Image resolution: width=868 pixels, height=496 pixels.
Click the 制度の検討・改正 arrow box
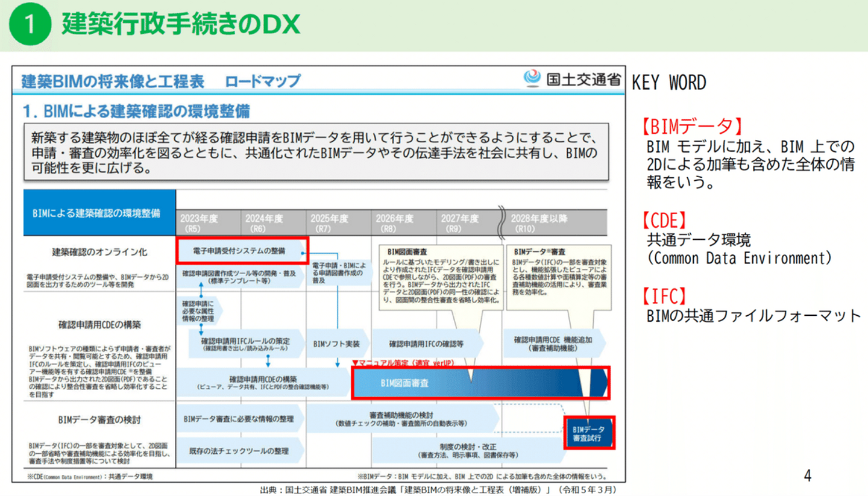pos(468,450)
